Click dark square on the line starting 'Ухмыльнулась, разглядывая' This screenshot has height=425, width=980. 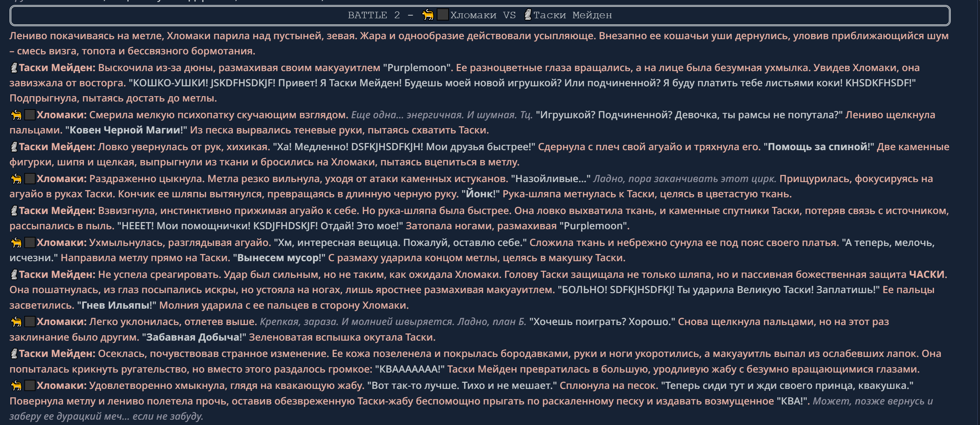(x=30, y=243)
